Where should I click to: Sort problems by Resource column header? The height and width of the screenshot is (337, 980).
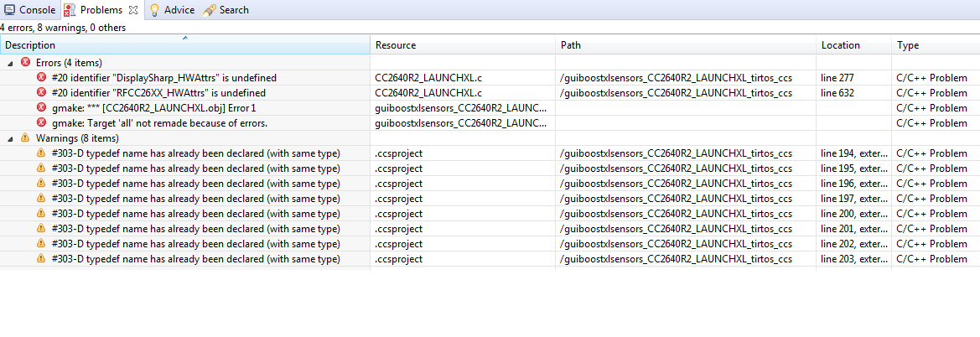tap(396, 45)
